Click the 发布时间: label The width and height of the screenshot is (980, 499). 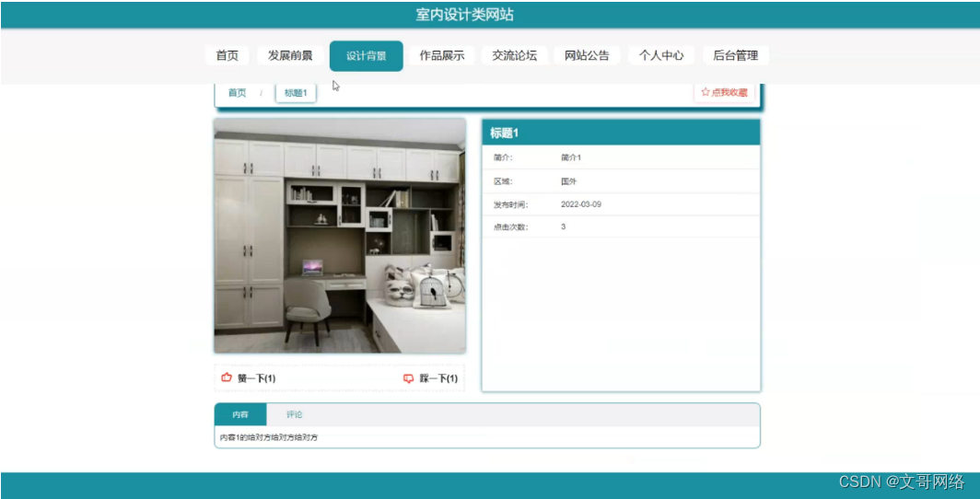(510, 204)
